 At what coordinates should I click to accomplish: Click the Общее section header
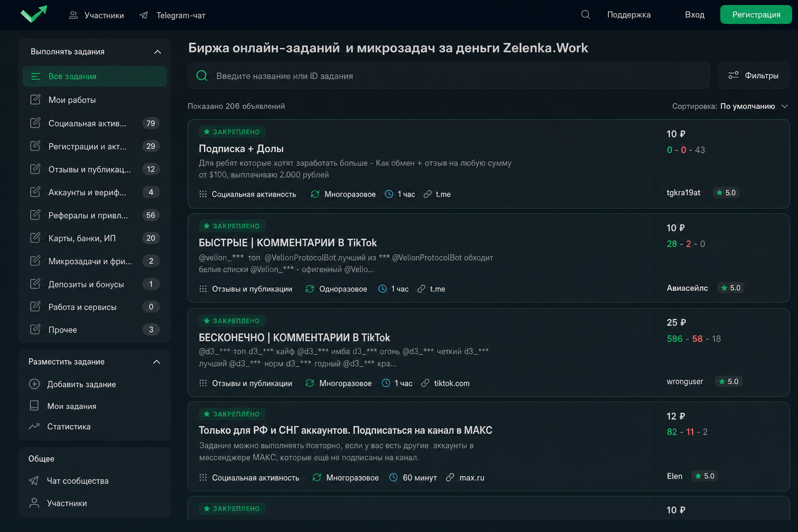(41, 459)
